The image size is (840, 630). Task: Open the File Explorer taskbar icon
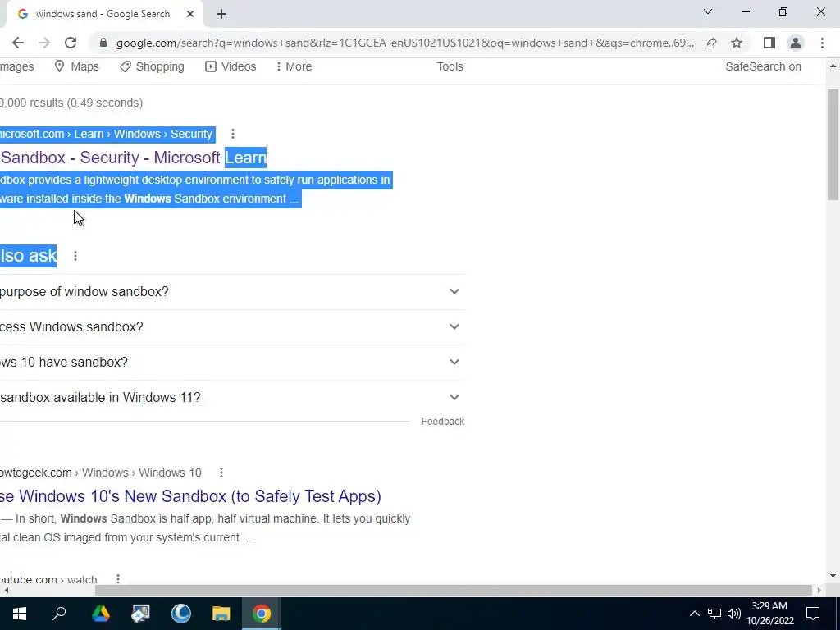[221, 614]
